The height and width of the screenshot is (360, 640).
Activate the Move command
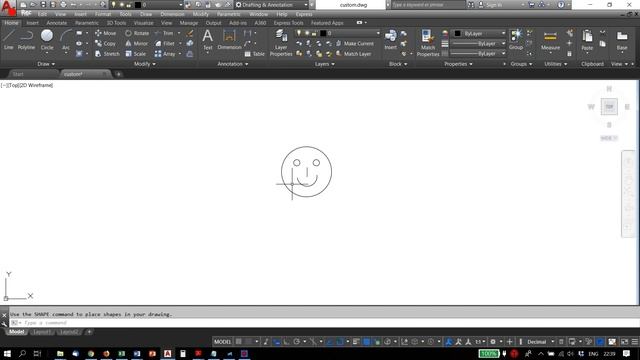pyautogui.click(x=105, y=33)
